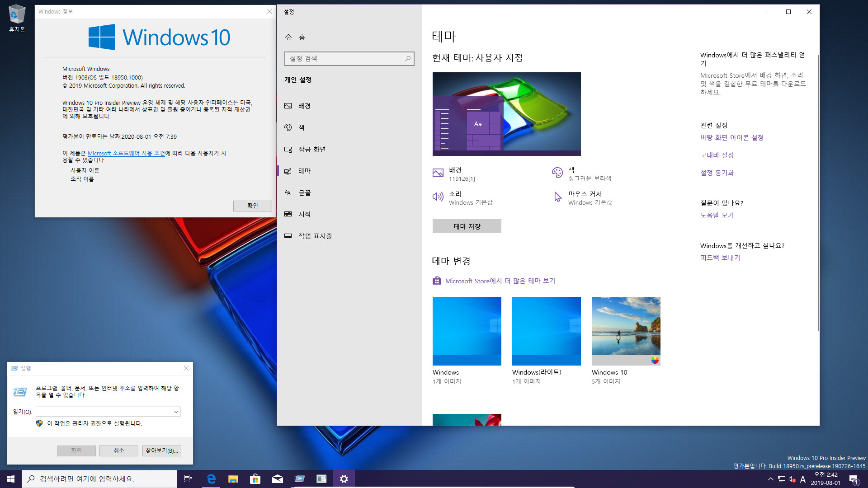The height and width of the screenshot is (488, 868).
Task: Click the Give feedback link
Action: point(720,258)
